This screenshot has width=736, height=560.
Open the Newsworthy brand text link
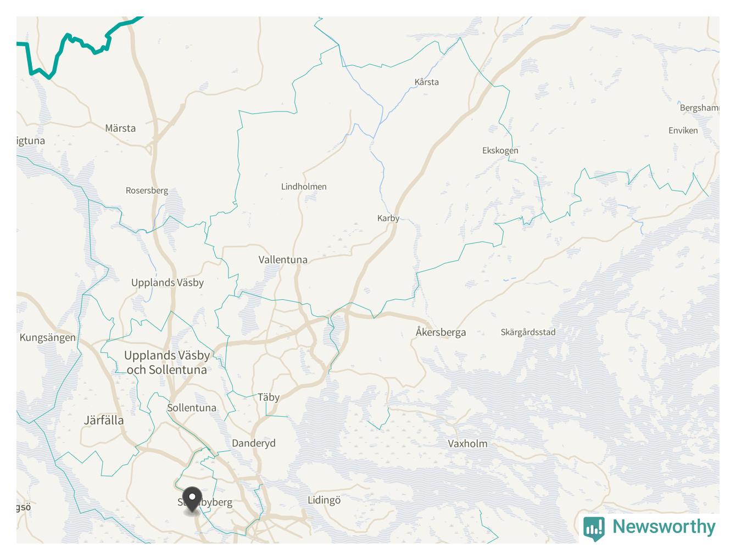click(664, 527)
